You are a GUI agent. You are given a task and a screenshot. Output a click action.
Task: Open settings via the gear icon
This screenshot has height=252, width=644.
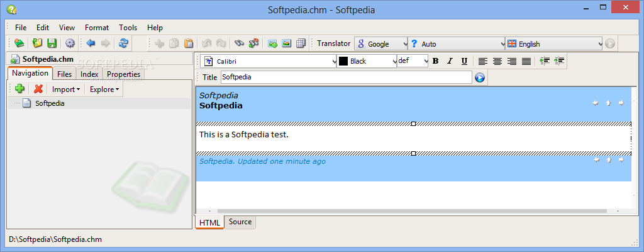pyautogui.click(x=70, y=43)
